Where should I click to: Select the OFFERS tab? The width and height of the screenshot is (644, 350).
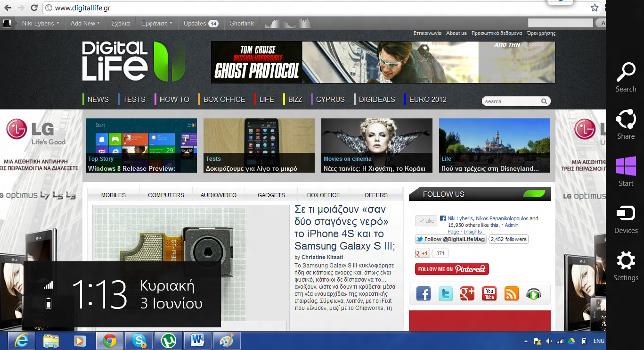[376, 195]
